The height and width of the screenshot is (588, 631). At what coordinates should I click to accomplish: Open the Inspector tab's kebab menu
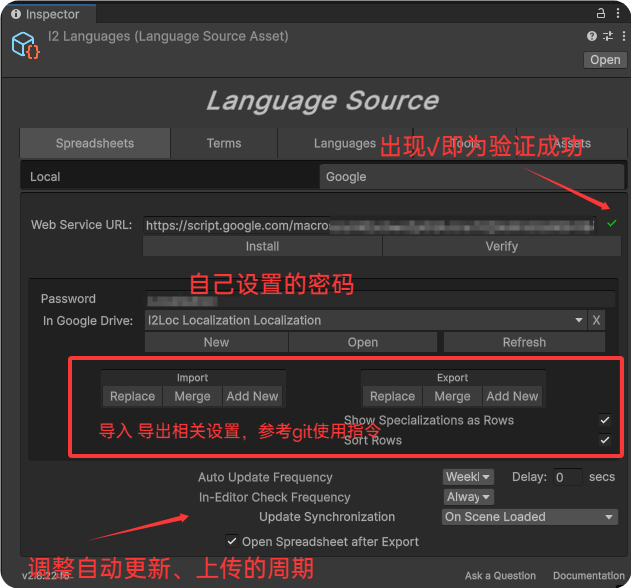(618, 13)
